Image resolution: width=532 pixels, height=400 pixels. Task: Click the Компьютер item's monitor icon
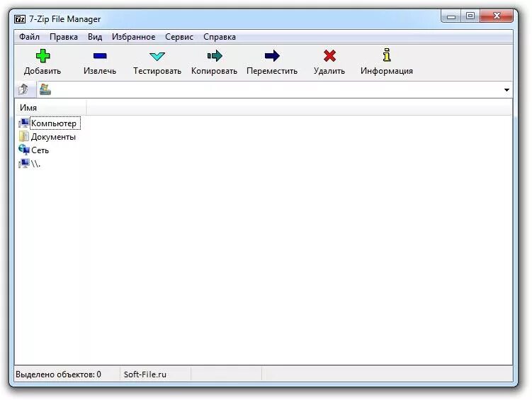click(24, 123)
